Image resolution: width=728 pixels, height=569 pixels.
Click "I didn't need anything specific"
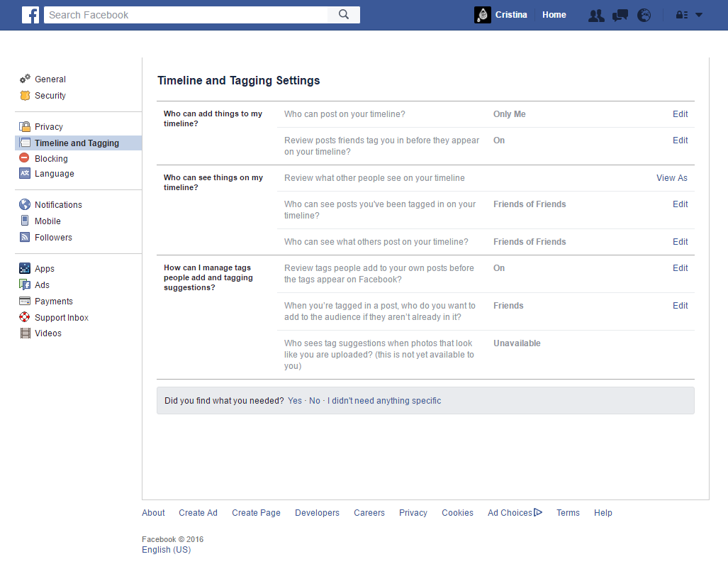tap(384, 400)
